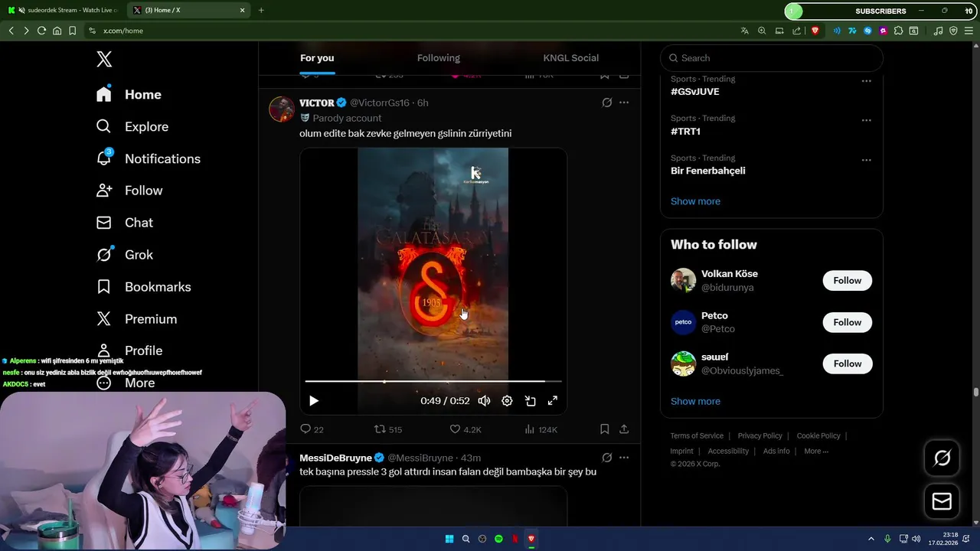Toggle picture-in-picture on the video
This screenshot has width=980, height=551.
click(530, 401)
